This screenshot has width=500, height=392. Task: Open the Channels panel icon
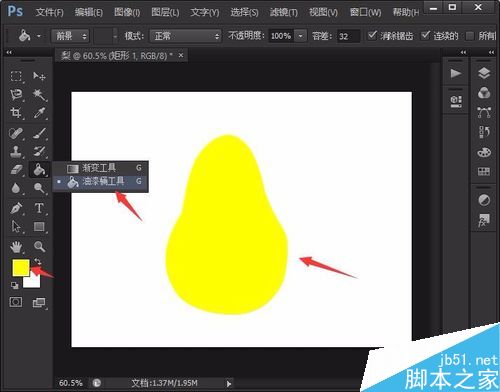pyautogui.click(x=484, y=93)
